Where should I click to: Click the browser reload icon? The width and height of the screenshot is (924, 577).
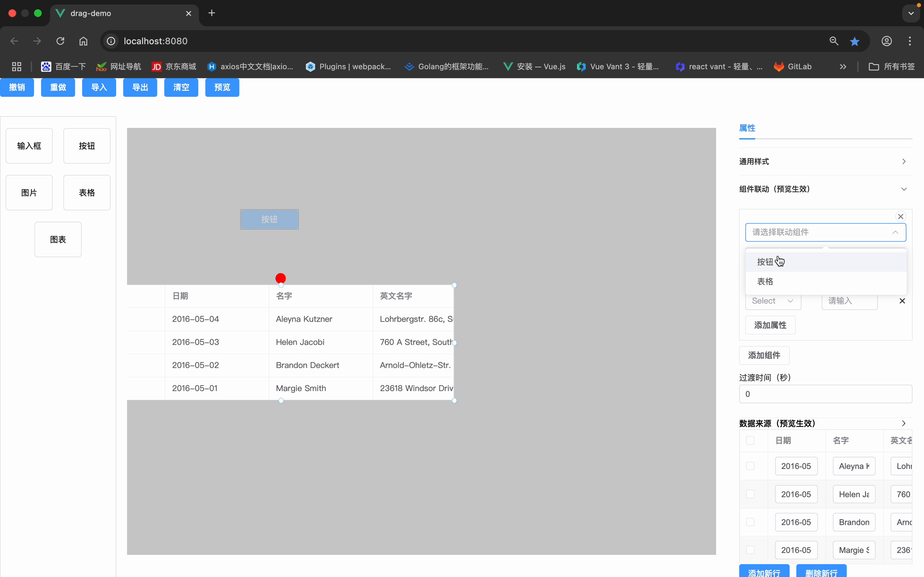tap(60, 41)
